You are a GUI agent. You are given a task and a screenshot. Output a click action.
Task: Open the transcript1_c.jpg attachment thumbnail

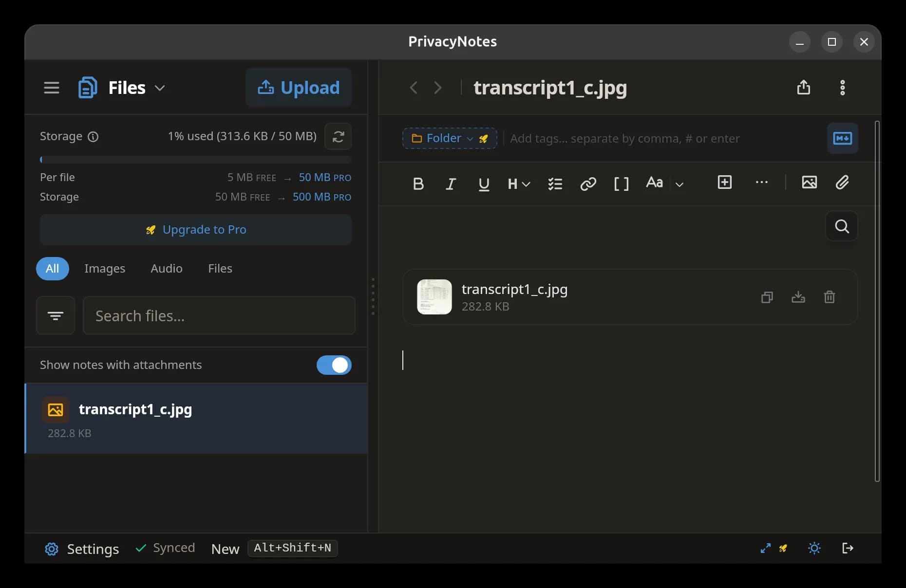point(434,297)
